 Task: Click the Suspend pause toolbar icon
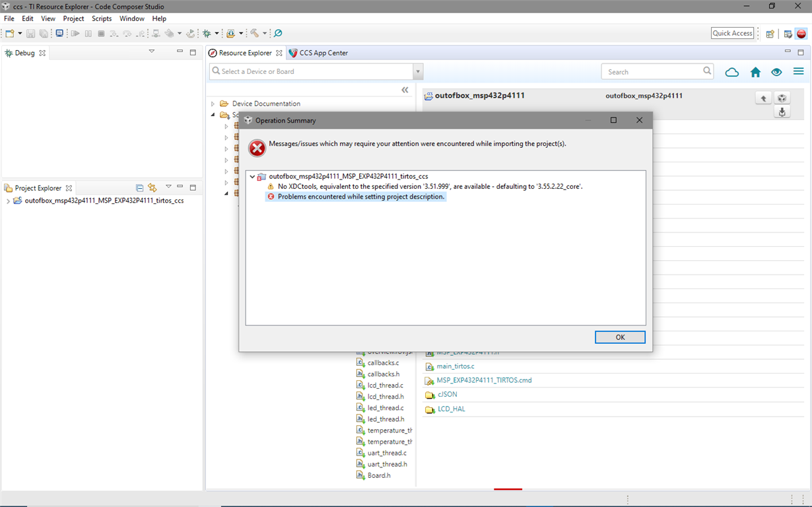(88, 33)
